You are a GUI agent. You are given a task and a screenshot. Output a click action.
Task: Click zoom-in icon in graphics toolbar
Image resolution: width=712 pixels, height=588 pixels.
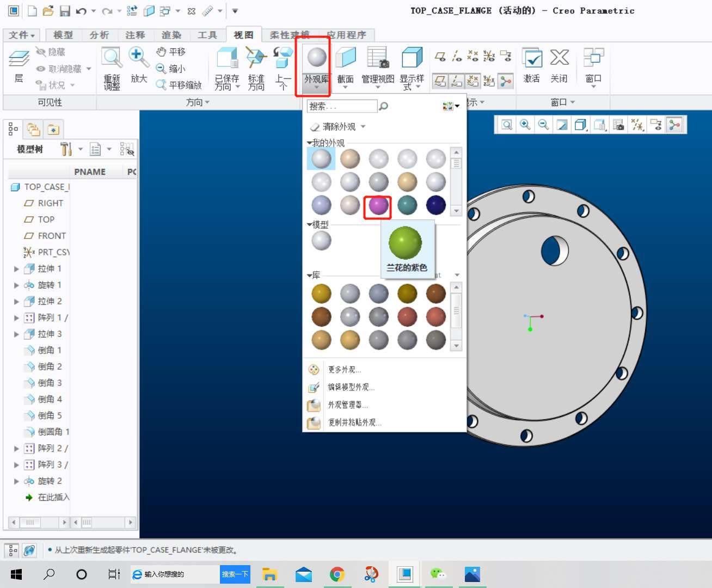[x=525, y=125]
